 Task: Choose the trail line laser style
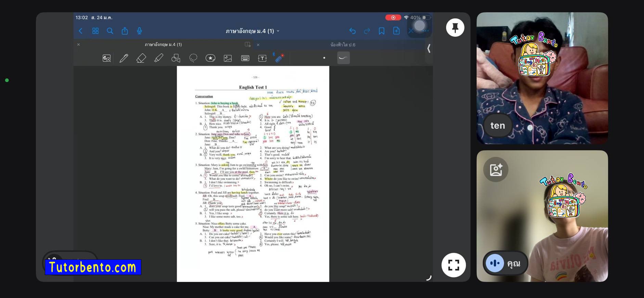coord(343,58)
